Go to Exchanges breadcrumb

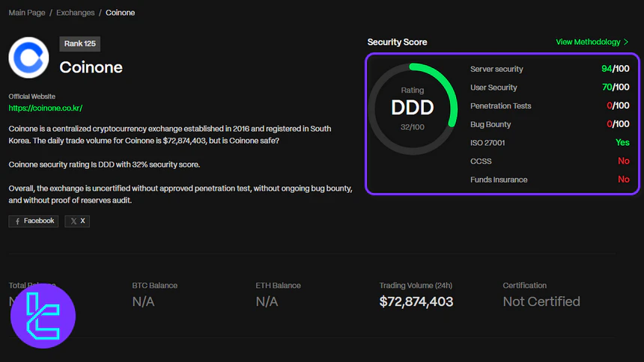[75, 13]
